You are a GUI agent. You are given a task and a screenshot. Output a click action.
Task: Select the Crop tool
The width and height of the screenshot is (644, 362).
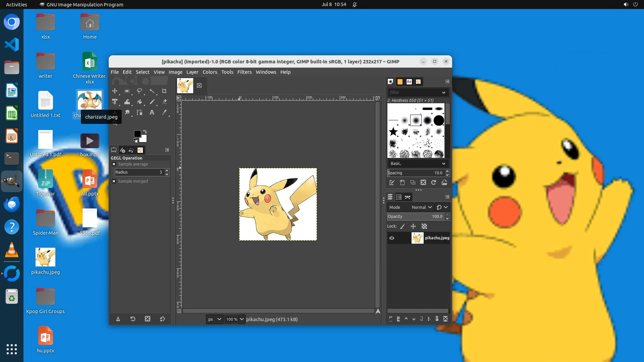(x=164, y=91)
